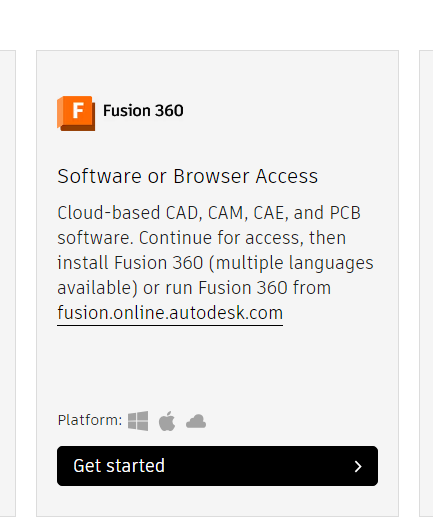Click the white page area above the card

(217, 23)
